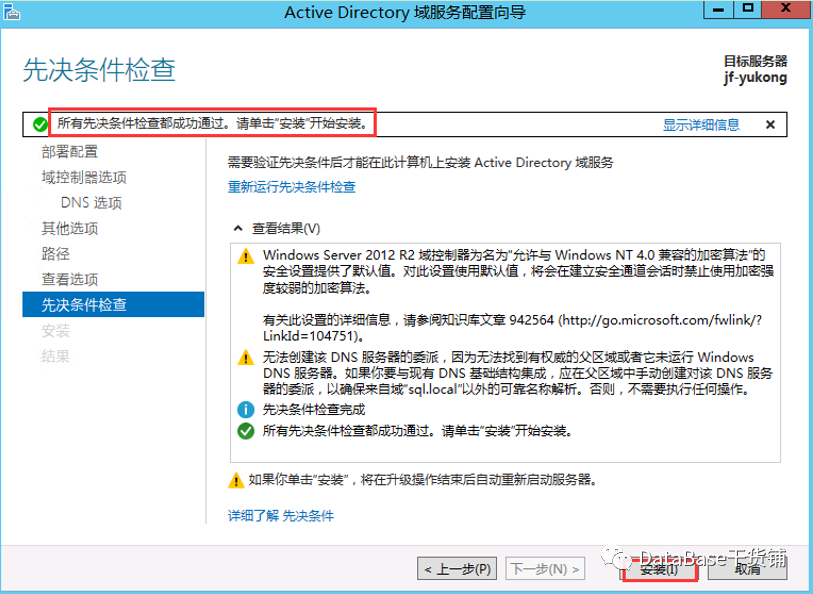This screenshot has width=813, height=594.
Task: Click the 目标服务器 label
Action: (x=755, y=61)
